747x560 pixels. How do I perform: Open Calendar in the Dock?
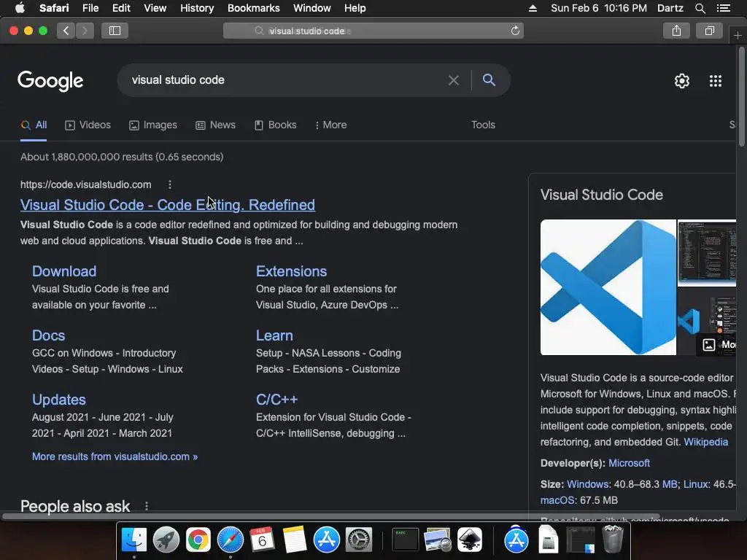262,540
